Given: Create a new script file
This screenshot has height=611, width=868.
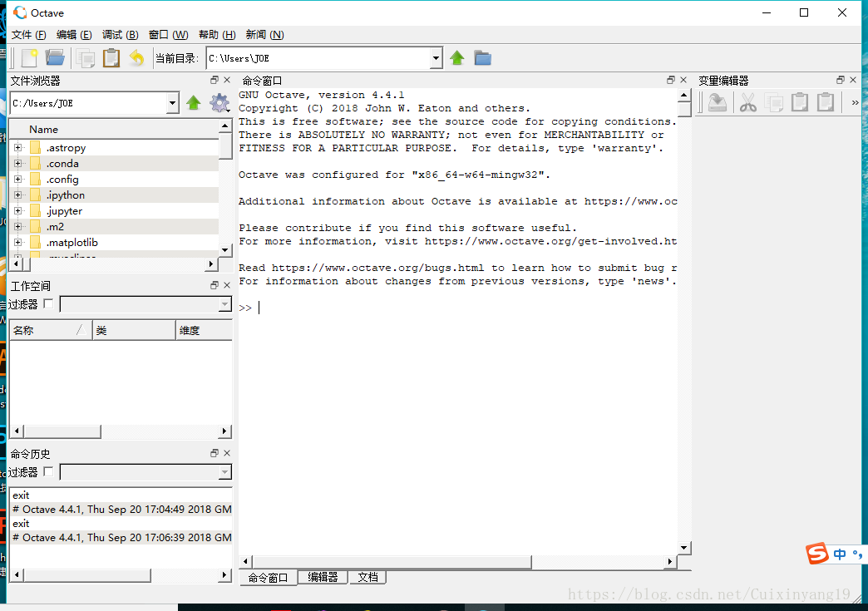Looking at the screenshot, I should coord(29,58).
